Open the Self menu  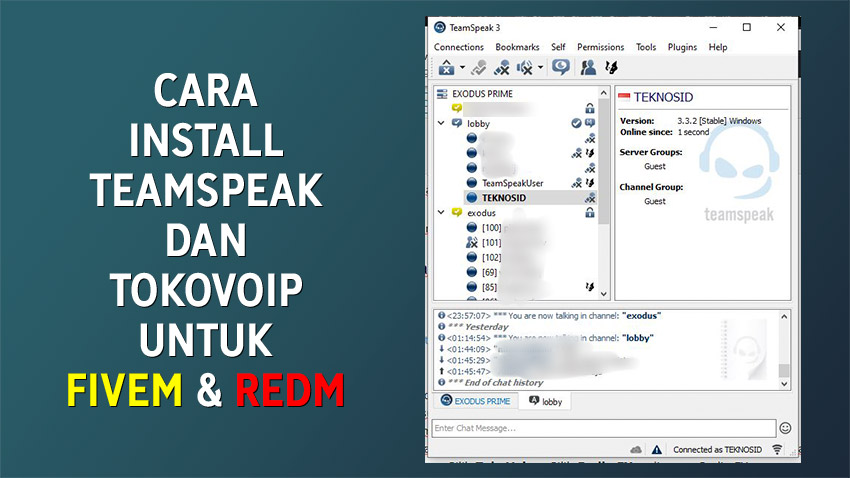click(558, 47)
